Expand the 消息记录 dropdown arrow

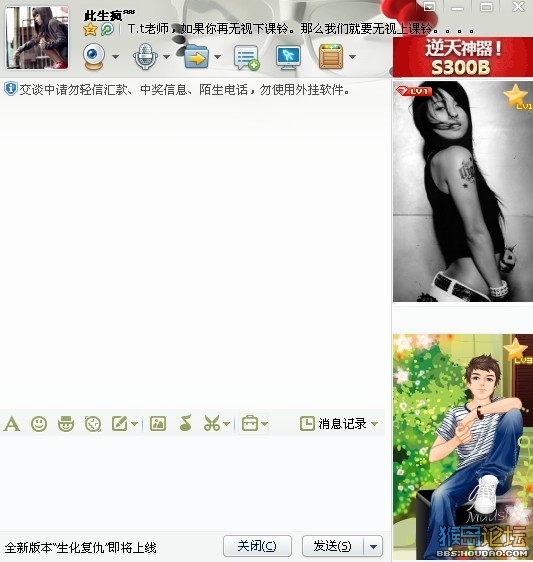pyautogui.click(x=375, y=424)
